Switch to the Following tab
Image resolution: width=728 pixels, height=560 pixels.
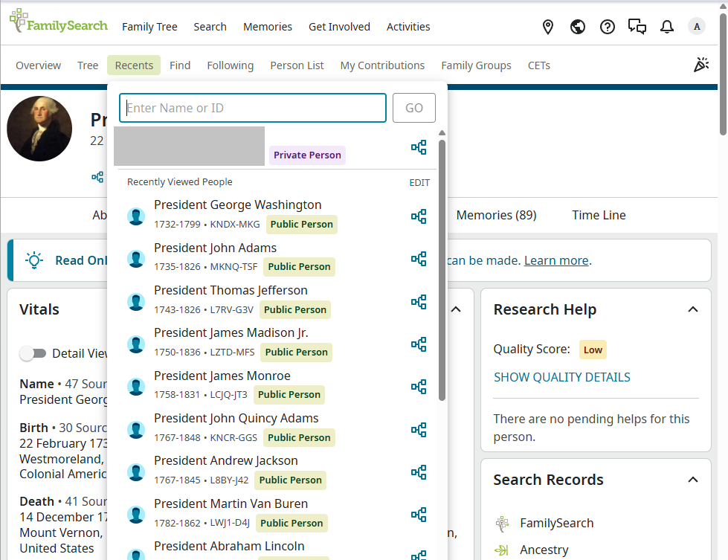(x=231, y=65)
